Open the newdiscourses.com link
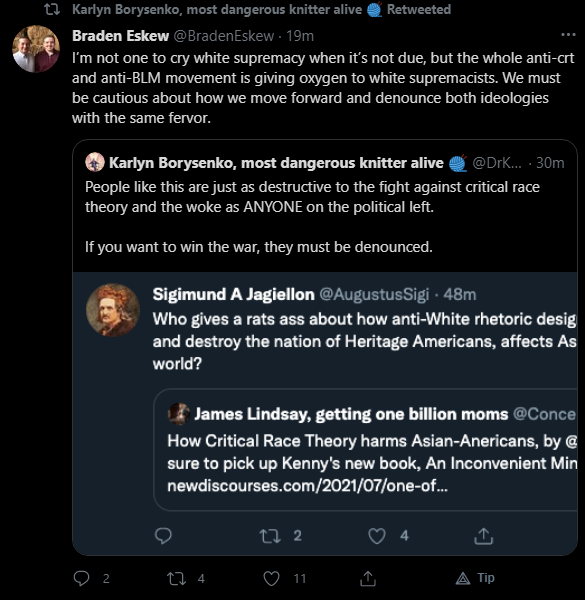Viewport: 585px width, 600px height. pyautogui.click(x=307, y=486)
